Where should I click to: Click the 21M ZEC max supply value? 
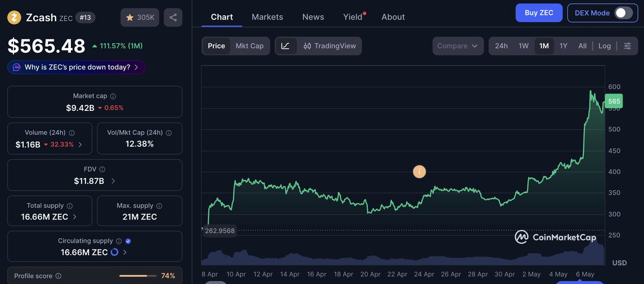tap(140, 217)
